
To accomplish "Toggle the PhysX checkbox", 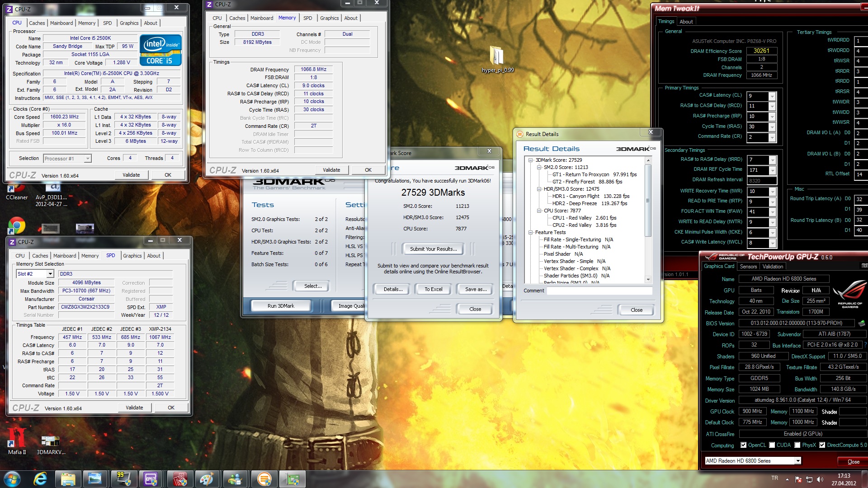I will tap(797, 445).
